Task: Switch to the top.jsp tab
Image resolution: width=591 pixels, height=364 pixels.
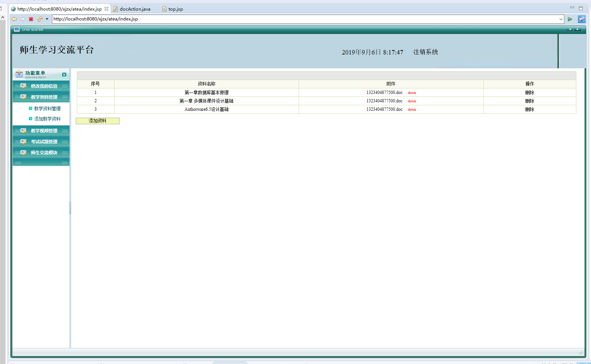Action: click(175, 9)
